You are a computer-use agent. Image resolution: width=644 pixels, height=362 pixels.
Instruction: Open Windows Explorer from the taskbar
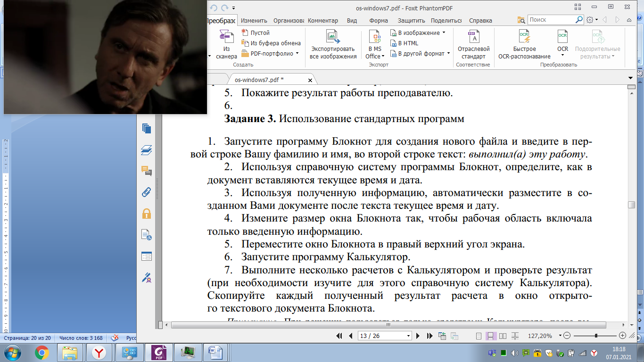click(70, 352)
